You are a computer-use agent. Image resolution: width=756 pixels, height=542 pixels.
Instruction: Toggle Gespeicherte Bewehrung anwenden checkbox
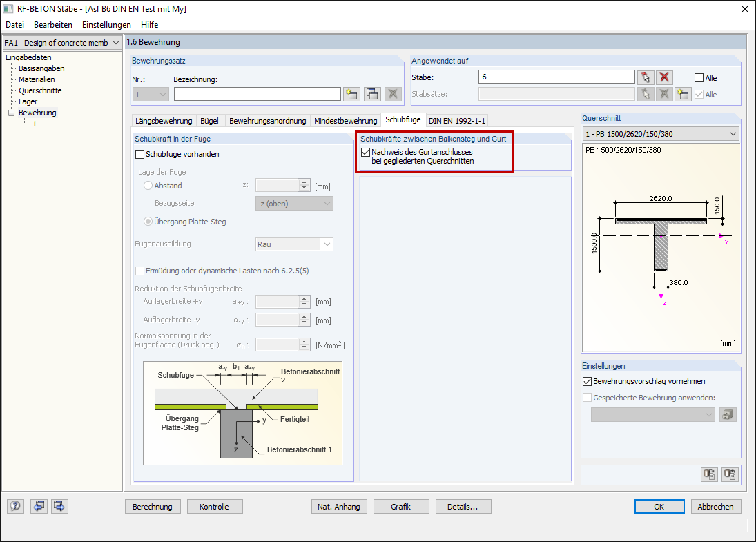click(587, 398)
